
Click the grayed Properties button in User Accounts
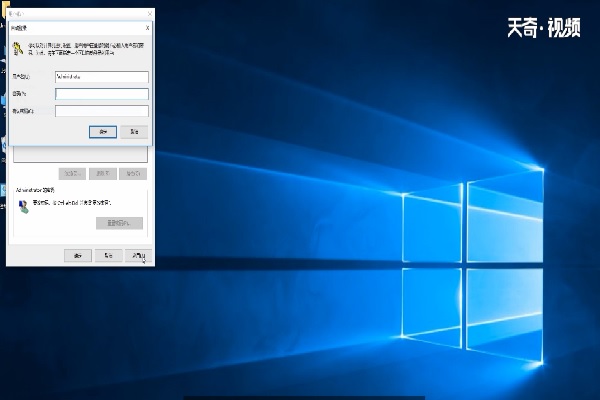click(133, 173)
